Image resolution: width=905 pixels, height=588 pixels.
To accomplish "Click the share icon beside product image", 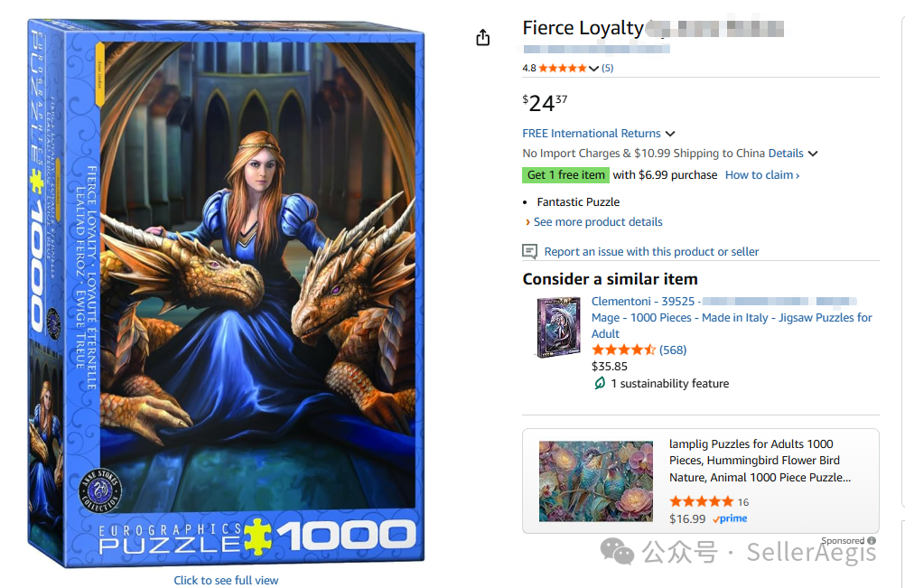I will click(483, 37).
